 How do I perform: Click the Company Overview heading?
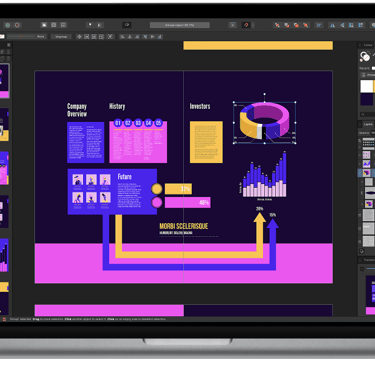(x=77, y=110)
